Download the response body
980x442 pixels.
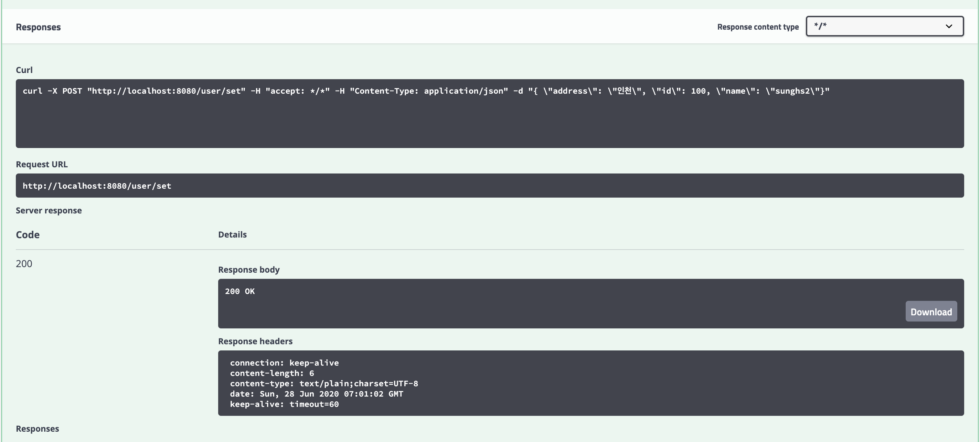[x=930, y=312]
